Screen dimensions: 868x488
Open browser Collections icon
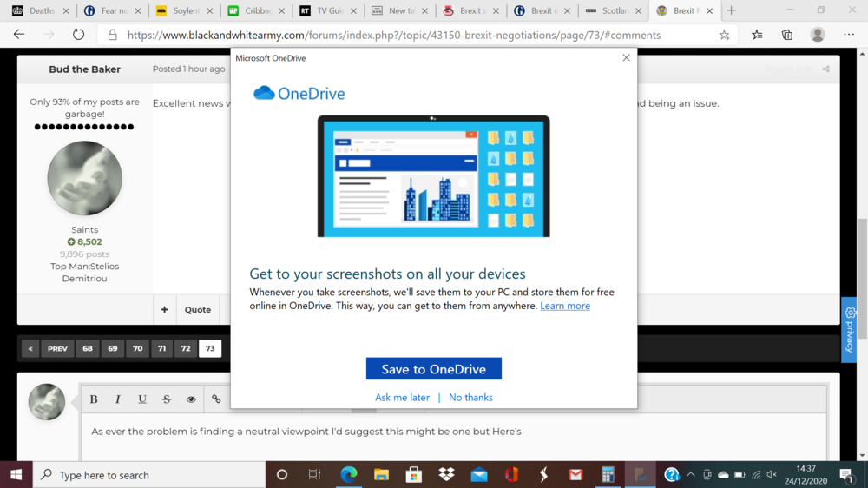click(x=786, y=35)
